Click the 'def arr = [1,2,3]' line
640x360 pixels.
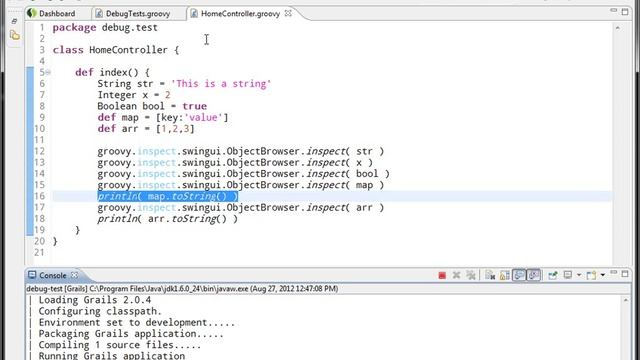click(146, 129)
